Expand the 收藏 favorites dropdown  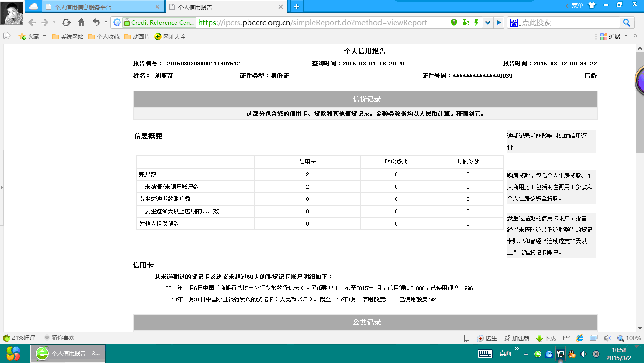44,36
